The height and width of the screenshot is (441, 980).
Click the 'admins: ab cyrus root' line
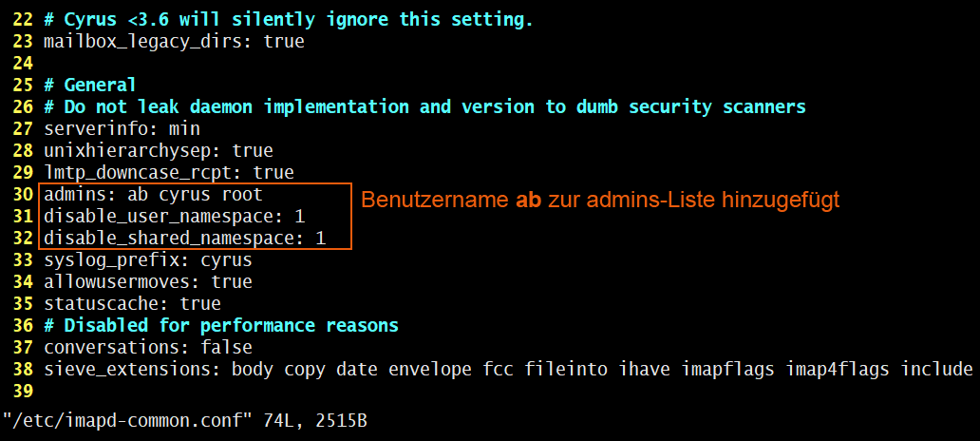coord(153,195)
